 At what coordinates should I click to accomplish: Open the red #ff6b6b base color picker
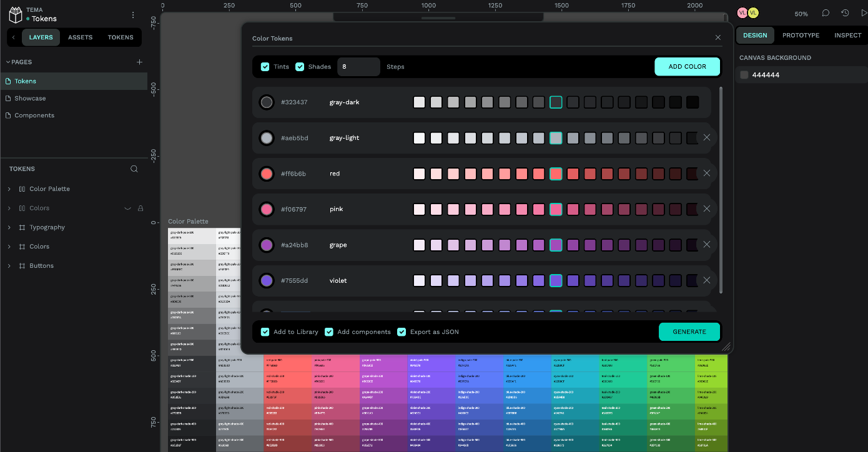(x=267, y=174)
